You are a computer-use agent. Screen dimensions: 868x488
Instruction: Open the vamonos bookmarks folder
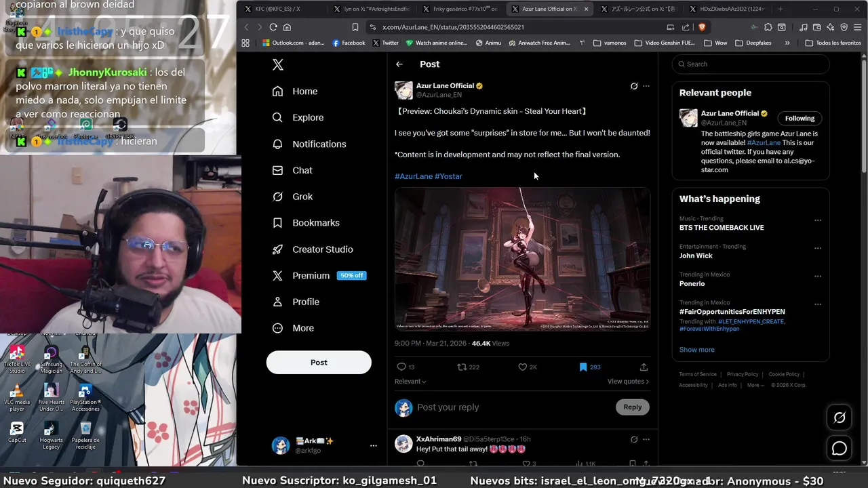(610, 43)
